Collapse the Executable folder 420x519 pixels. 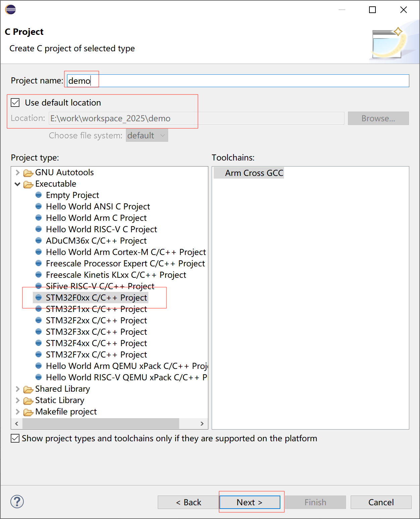(x=17, y=184)
